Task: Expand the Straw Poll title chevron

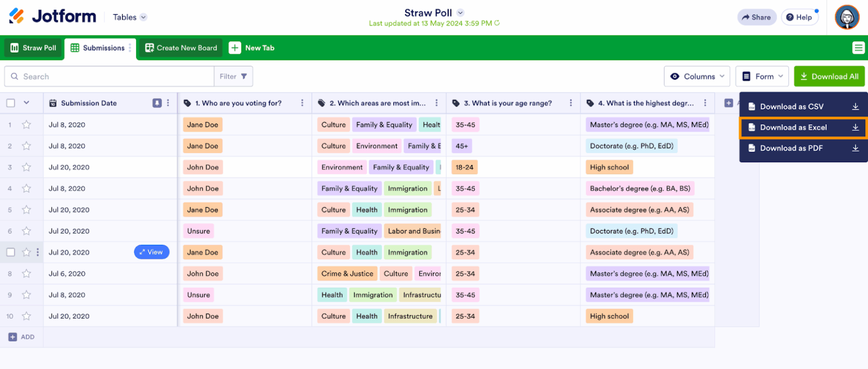Action: pyautogui.click(x=460, y=12)
